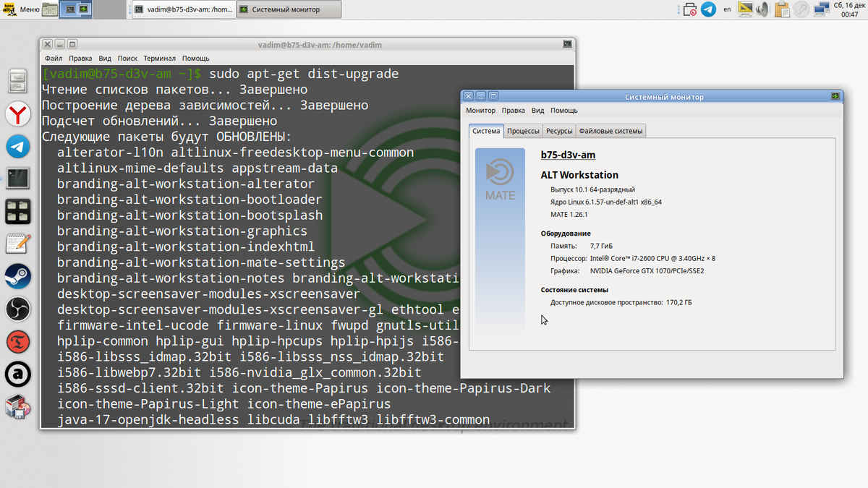Open the terminal icon in the dock
This screenshot has height=488, width=868.
pyautogui.click(x=17, y=179)
